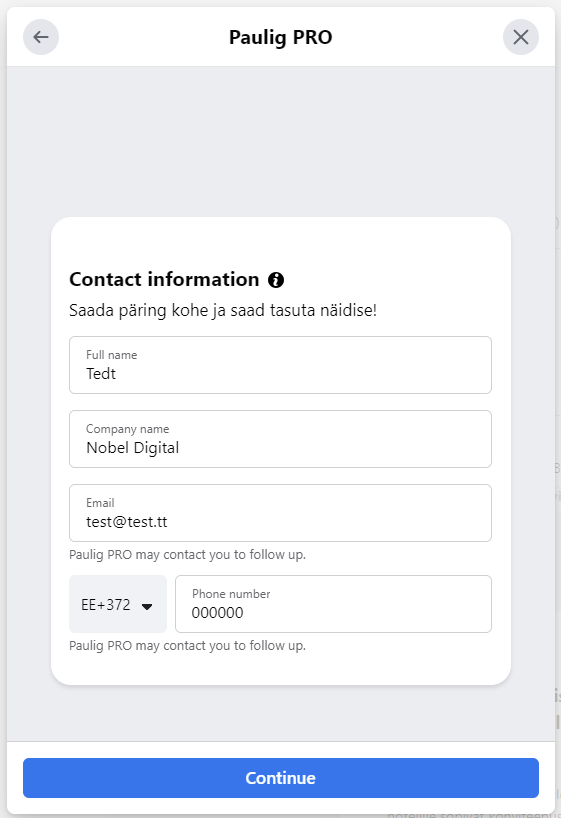Screen dimensions: 561x818
Task: Click the follow-up notice below Phone number
Action: pyautogui.click(x=187, y=646)
